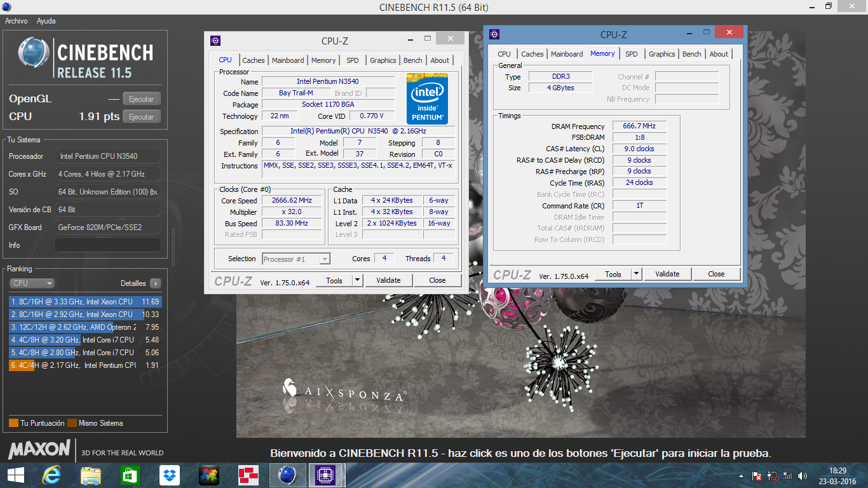Open the Archivo menu
The image size is (868, 488).
pos(16,21)
